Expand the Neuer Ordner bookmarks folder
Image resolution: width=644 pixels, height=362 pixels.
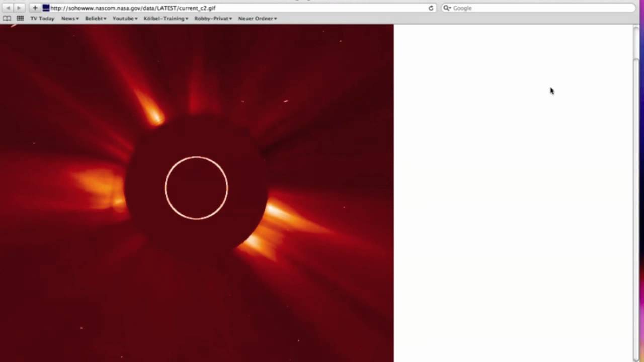258,19
